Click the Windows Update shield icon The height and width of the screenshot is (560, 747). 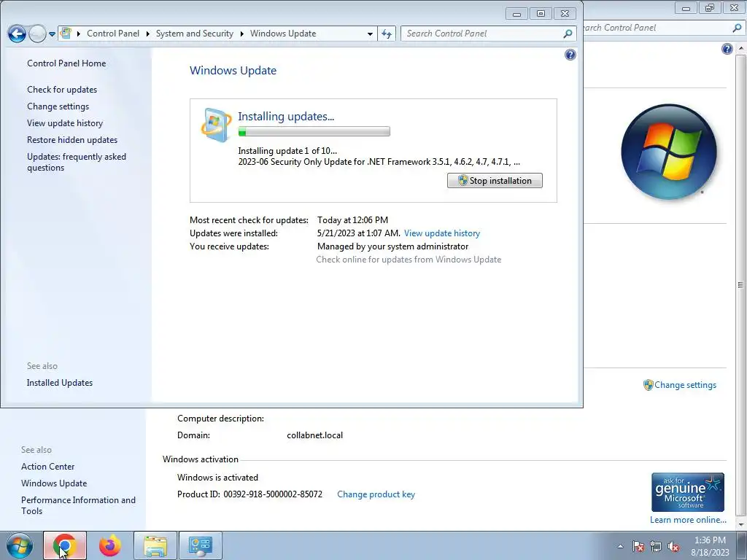(x=216, y=125)
